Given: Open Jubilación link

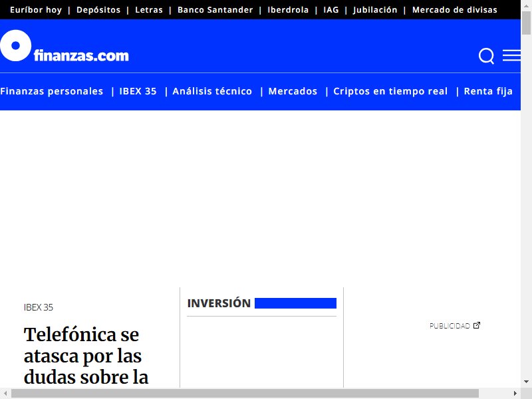Looking at the screenshot, I should coord(375,10).
